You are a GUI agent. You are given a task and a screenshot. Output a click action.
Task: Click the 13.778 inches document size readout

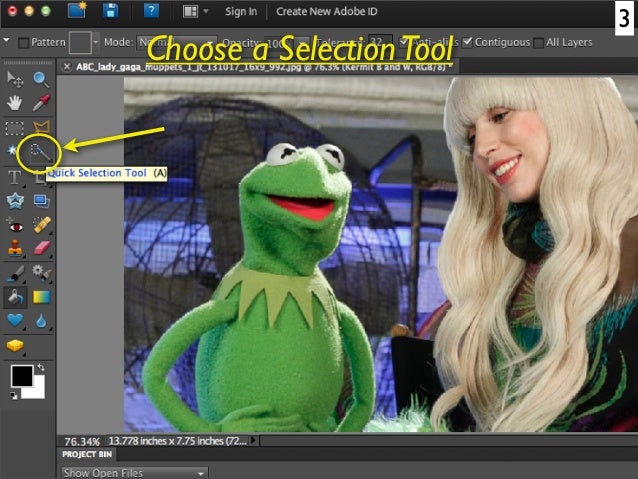pos(177,441)
